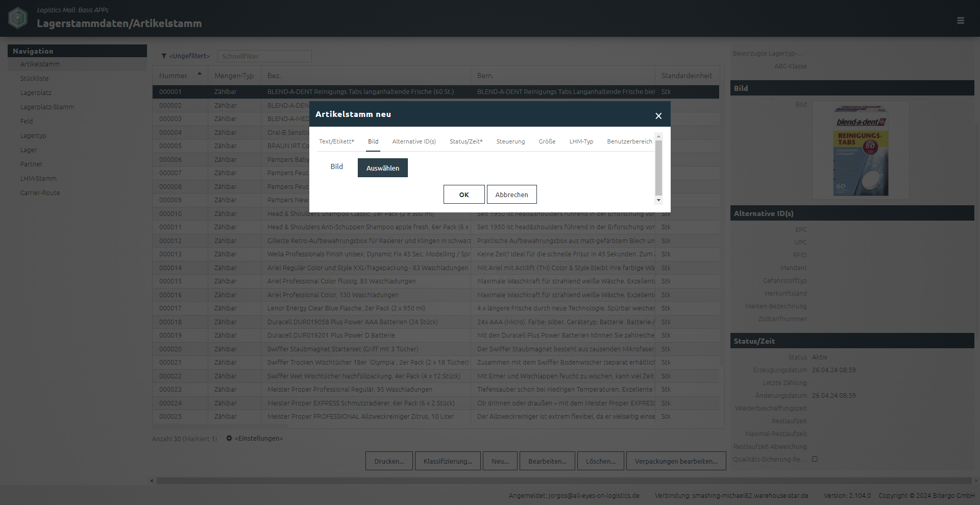The height and width of the screenshot is (505, 980).
Task: Click Mengen-Typ column header
Action: [x=234, y=76]
